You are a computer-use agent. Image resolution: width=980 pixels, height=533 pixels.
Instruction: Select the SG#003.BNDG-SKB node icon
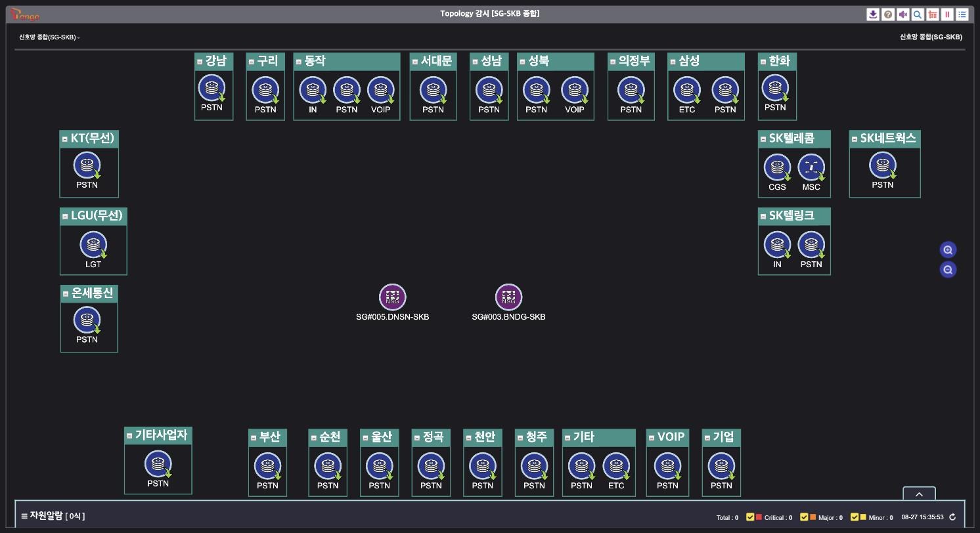coord(508,297)
